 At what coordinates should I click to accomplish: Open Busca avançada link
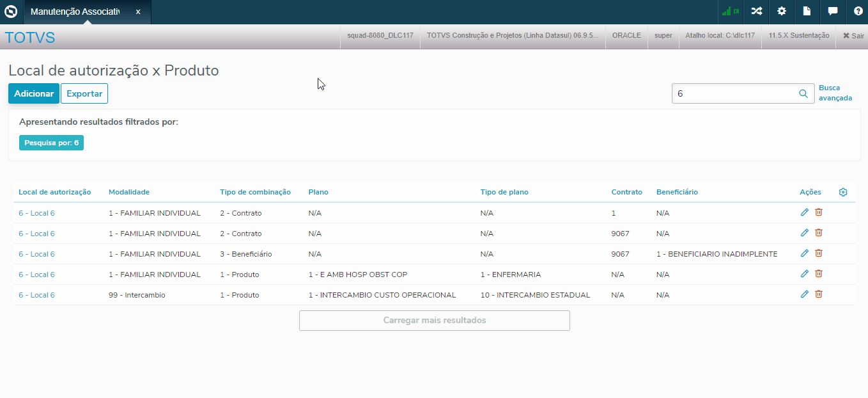(835, 93)
